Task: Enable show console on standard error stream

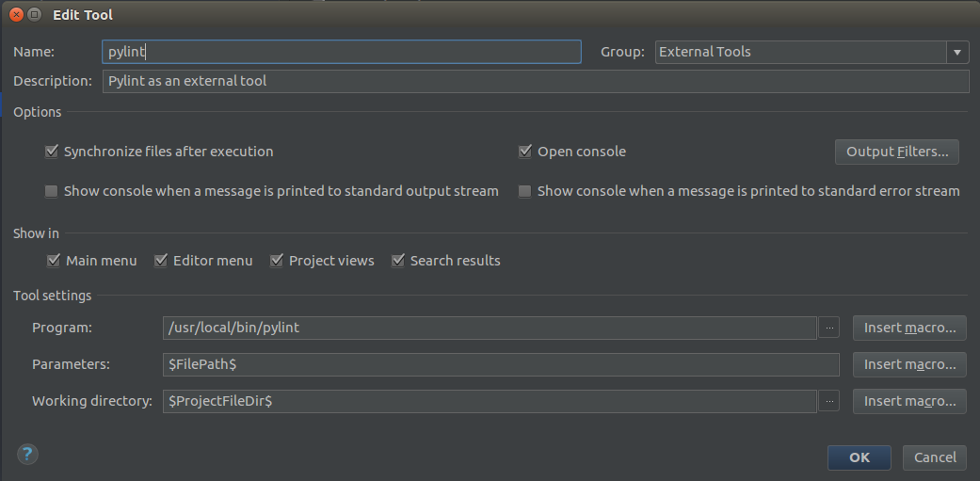Action: pos(525,191)
